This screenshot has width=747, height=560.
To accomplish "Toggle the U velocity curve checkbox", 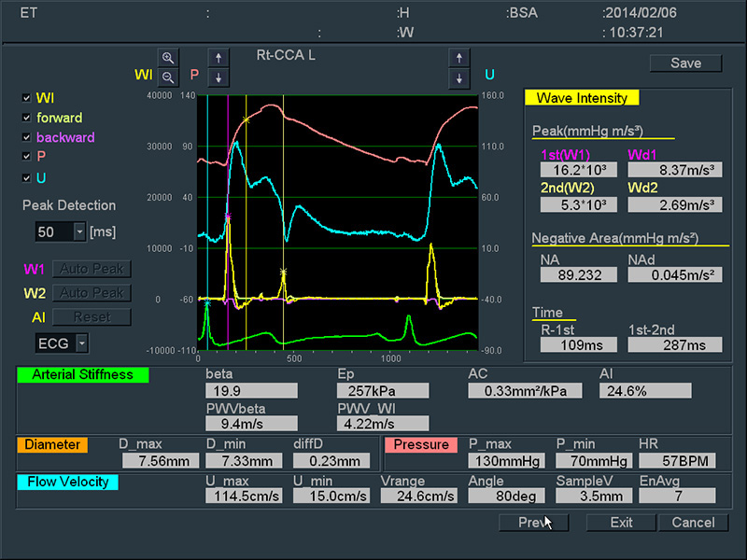I will [26, 177].
